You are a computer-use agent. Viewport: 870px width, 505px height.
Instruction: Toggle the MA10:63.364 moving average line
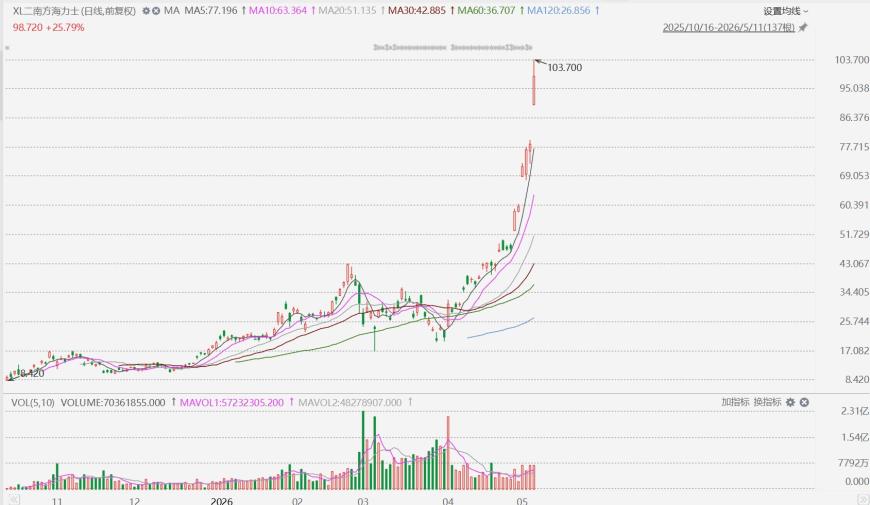coord(277,11)
